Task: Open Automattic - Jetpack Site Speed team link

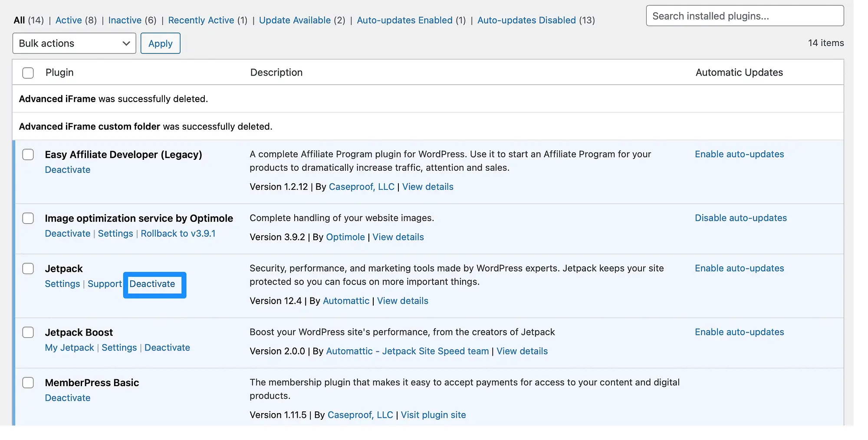Action: click(x=407, y=351)
